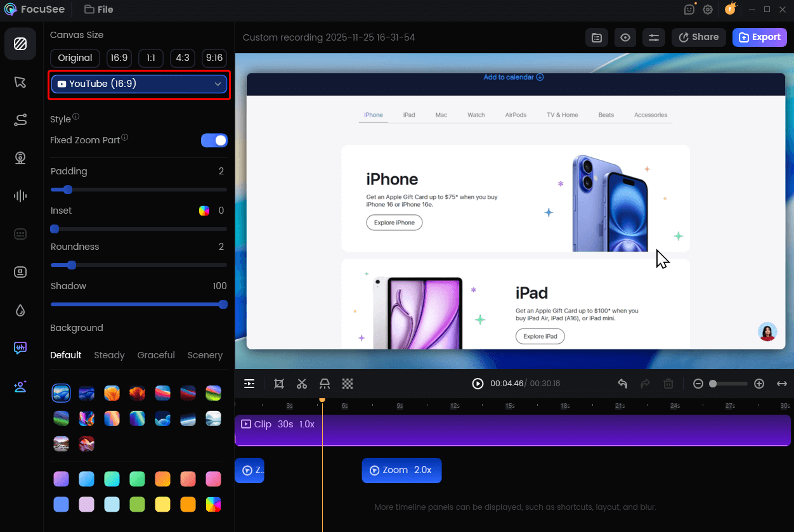Toggle preview with the eye button
Screen dimensions: 794x532
point(625,37)
